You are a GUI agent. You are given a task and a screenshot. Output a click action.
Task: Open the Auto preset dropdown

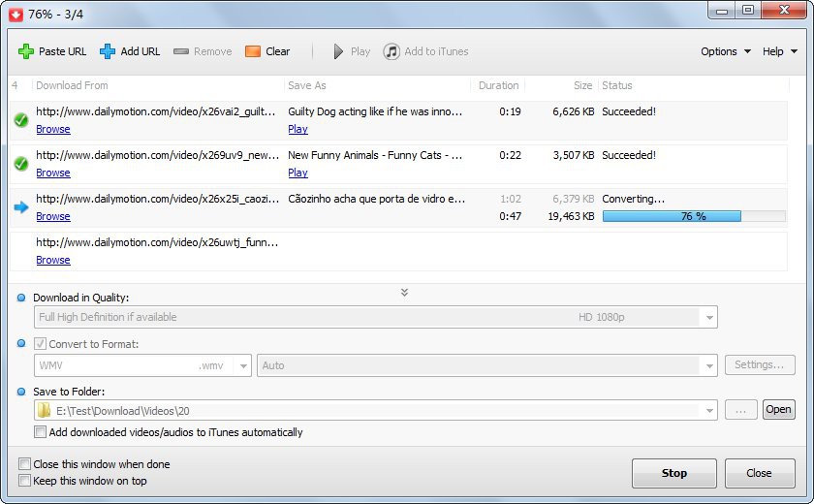click(x=709, y=365)
